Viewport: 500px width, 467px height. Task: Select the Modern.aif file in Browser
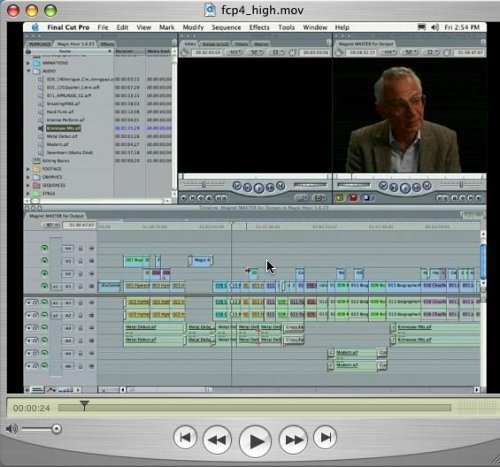point(57,144)
